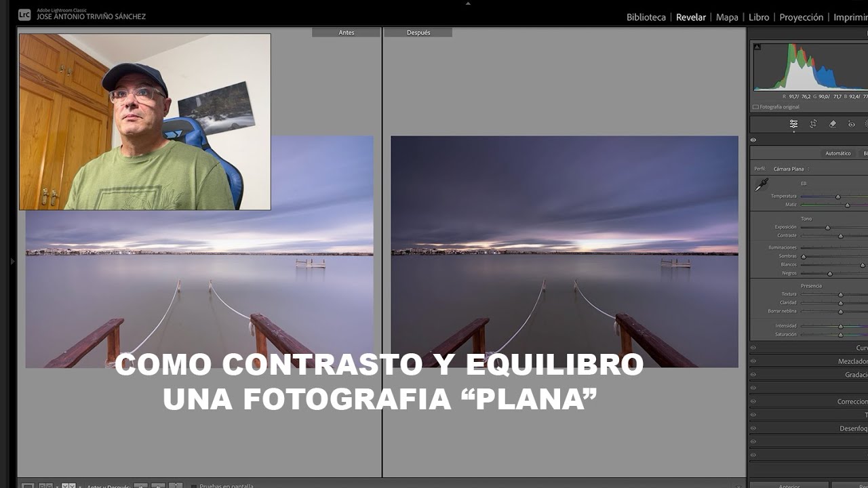Switch to the Revelar module
Screen dimensions: 868x488
690,17
